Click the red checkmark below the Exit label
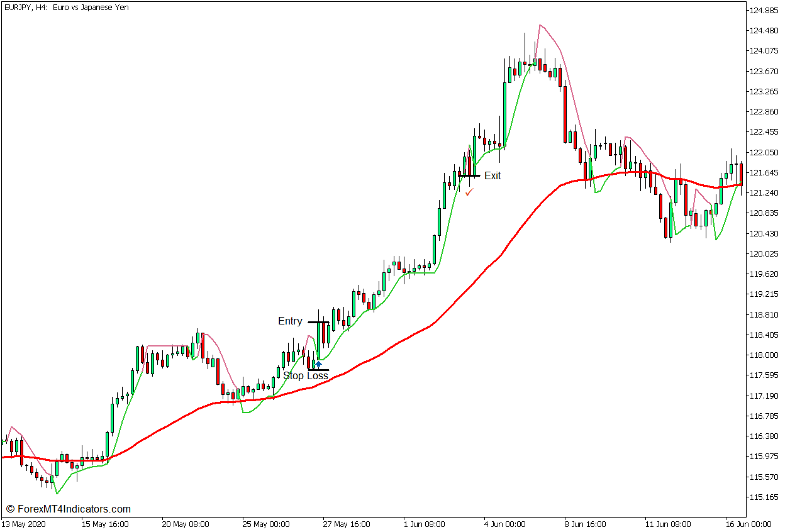The height and width of the screenshot is (532, 790). pyautogui.click(x=469, y=194)
